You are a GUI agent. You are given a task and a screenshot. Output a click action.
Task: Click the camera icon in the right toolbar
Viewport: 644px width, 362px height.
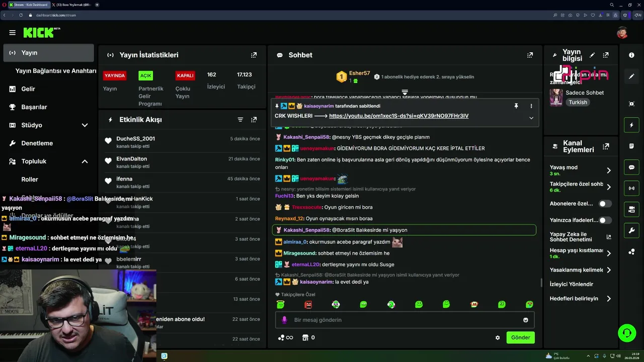pos(631,210)
